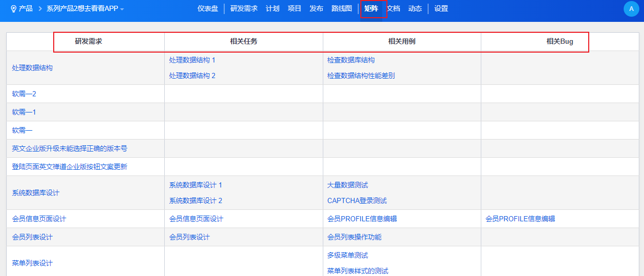The image size is (644, 276).
Task: Select the 项目 tab
Action: tap(295, 9)
